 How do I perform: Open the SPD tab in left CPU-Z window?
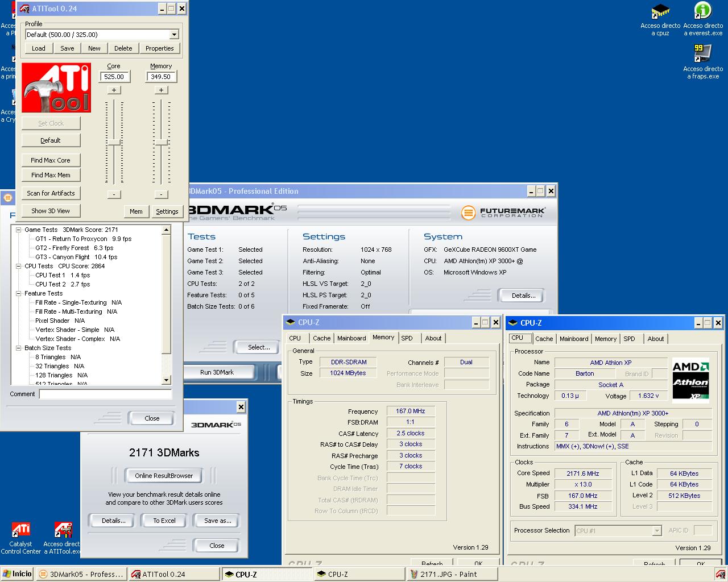point(407,338)
